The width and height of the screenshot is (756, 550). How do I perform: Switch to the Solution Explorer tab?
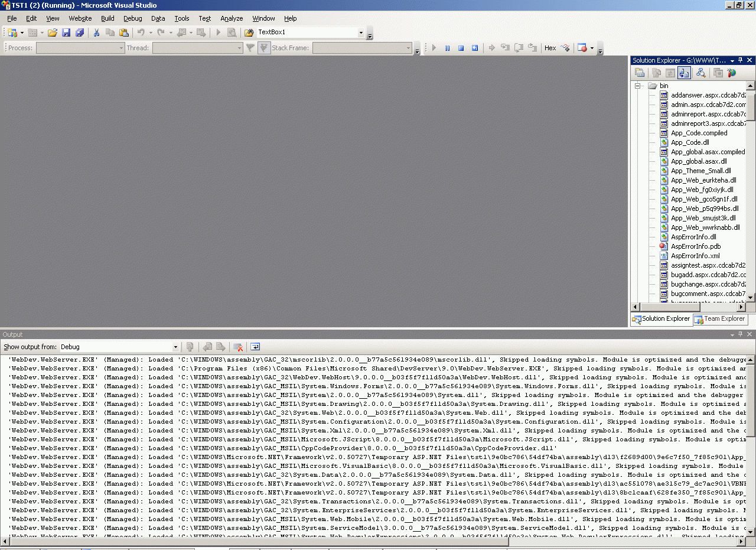[x=661, y=319]
